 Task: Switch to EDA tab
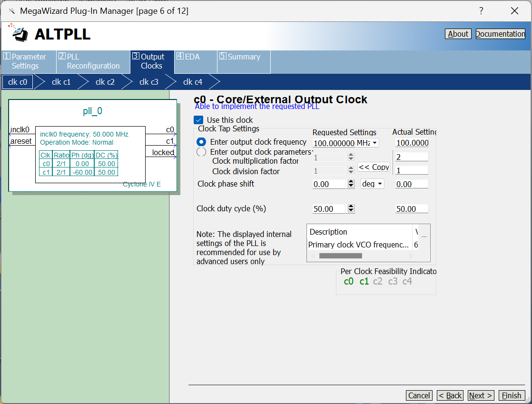click(x=196, y=61)
